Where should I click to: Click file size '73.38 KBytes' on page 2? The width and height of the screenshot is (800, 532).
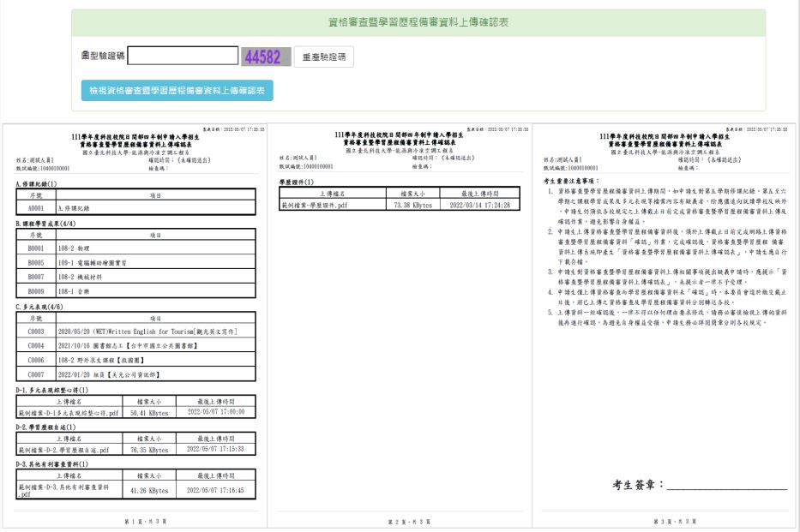pyautogui.click(x=412, y=205)
